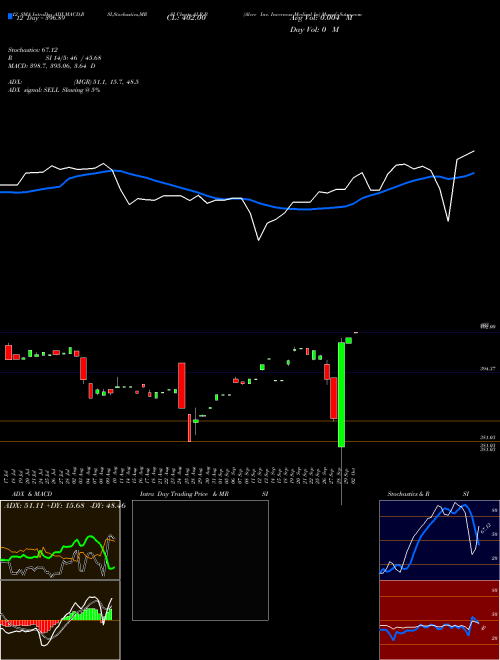Click the blue 12 Day SMA legend square
The image size is (500, 660).
click(x=10, y=16)
